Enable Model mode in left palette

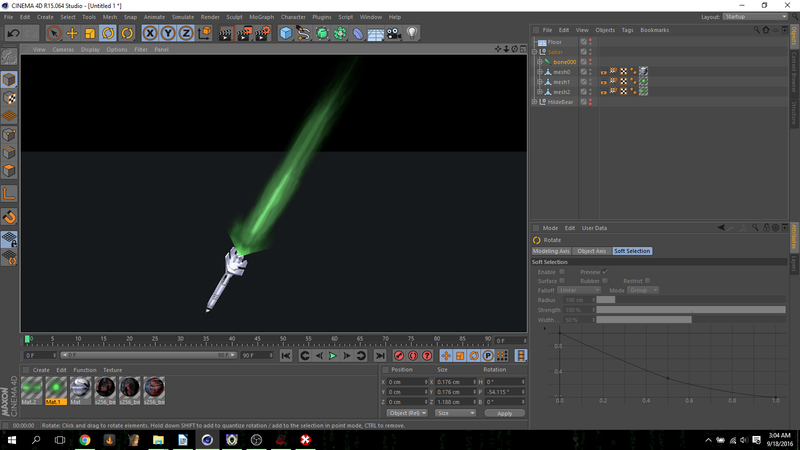(x=9, y=80)
